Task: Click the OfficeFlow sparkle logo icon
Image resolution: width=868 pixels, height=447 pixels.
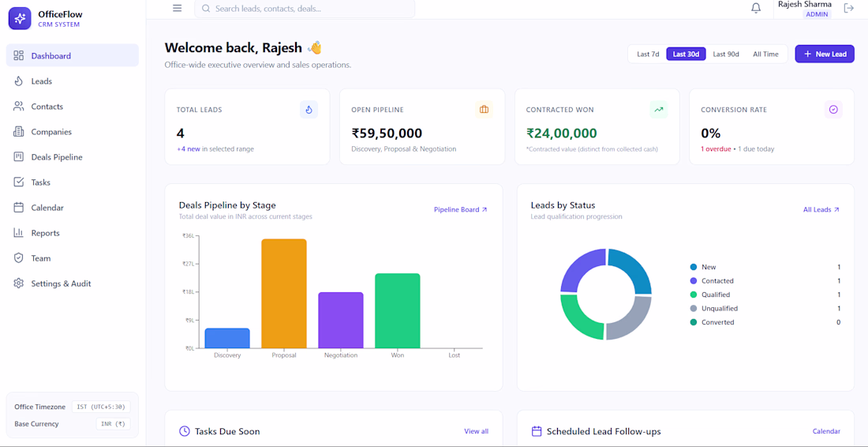Action: (20, 18)
